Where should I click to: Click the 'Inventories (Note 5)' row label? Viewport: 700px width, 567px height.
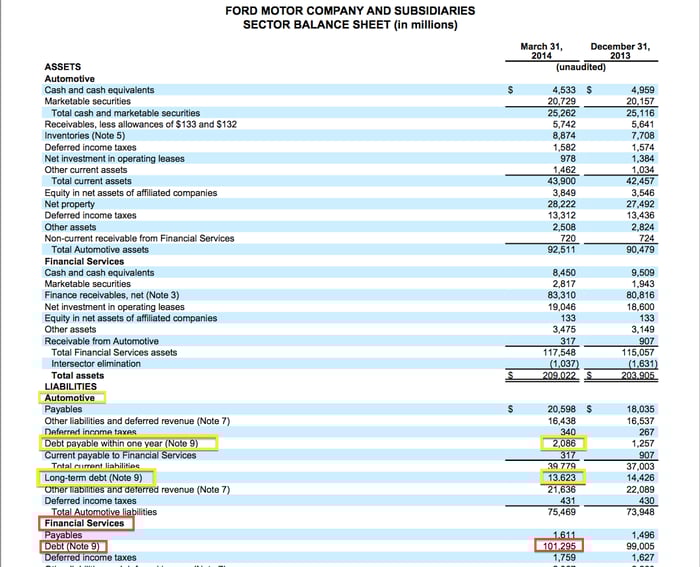coord(85,135)
